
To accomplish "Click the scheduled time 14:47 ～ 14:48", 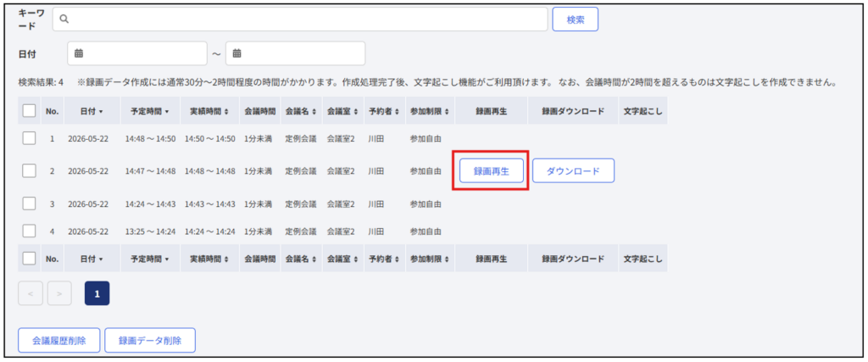I will coord(151,171).
